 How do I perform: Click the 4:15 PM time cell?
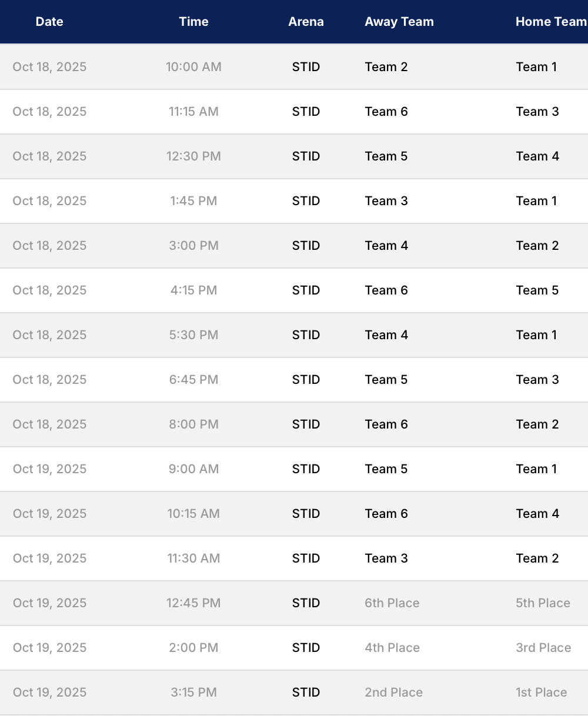click(x=193, y=290)
